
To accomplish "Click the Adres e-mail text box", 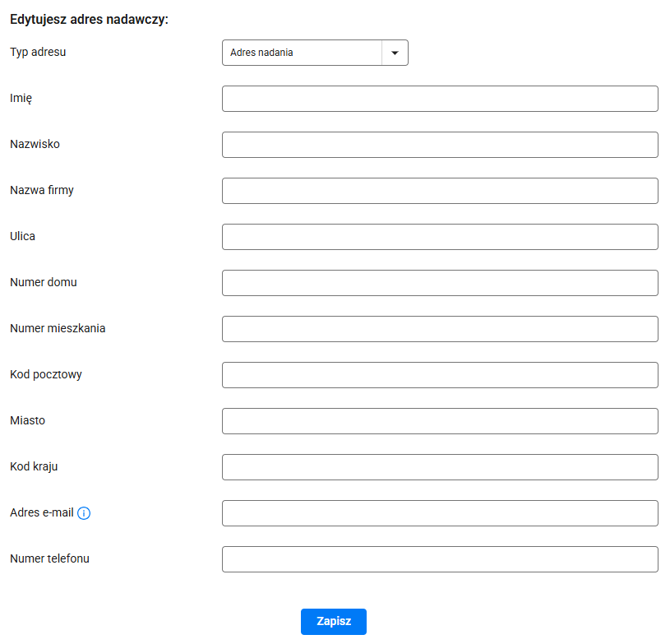I will pos(440,513).
